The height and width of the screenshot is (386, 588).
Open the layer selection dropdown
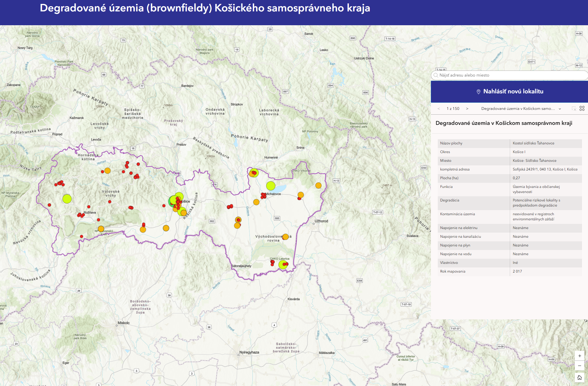521,109
